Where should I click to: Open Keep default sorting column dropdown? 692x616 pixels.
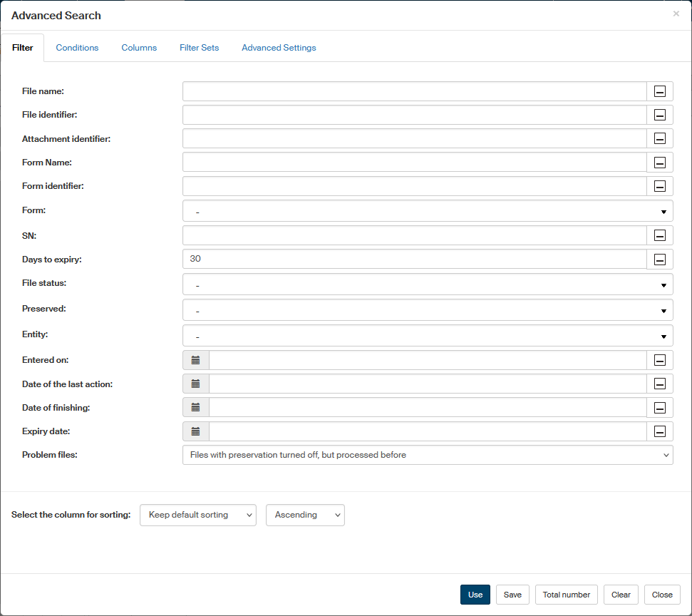pyautogui.click(x=198, y=515)
